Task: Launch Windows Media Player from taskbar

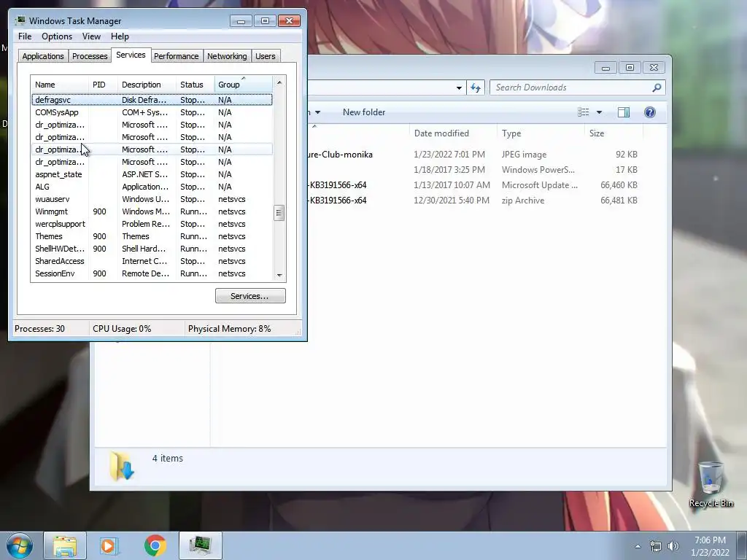Action: click(109, 545)
